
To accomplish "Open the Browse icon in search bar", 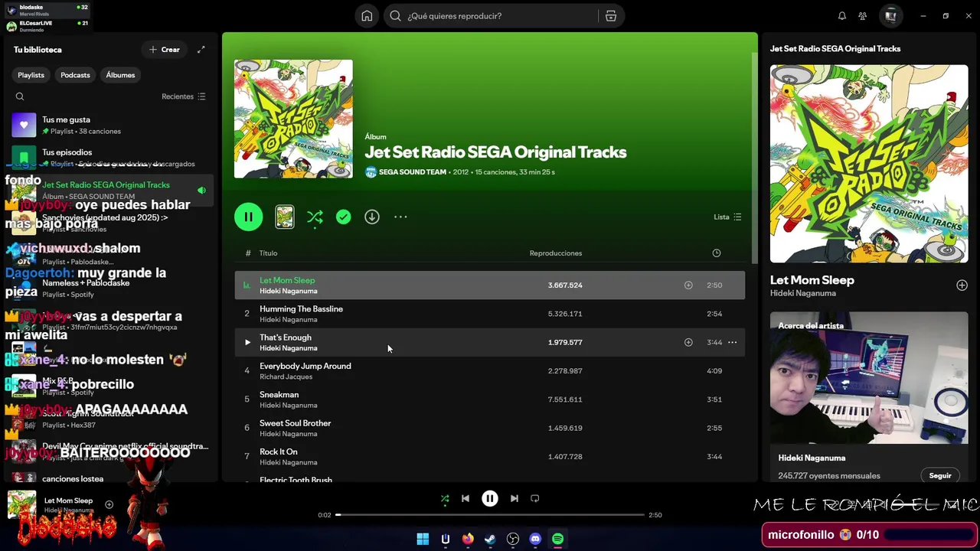I will point(611,16).
